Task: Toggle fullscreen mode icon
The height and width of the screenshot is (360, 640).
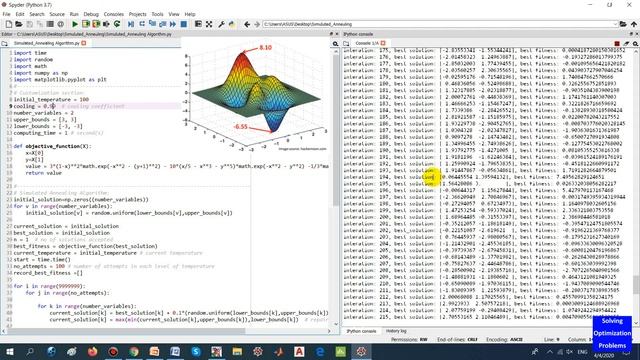Action: [x=209, y=24]
